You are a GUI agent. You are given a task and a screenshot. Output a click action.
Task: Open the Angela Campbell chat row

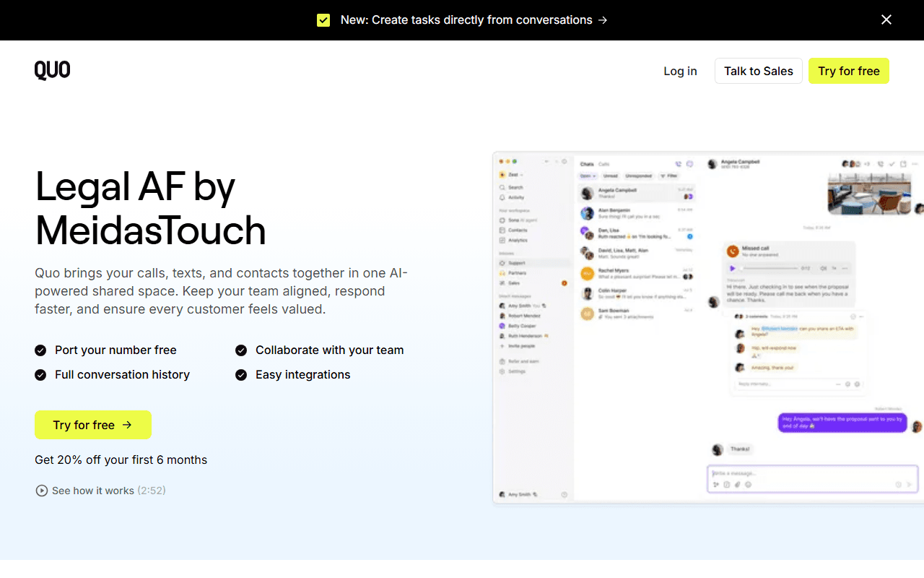(636, 193)
